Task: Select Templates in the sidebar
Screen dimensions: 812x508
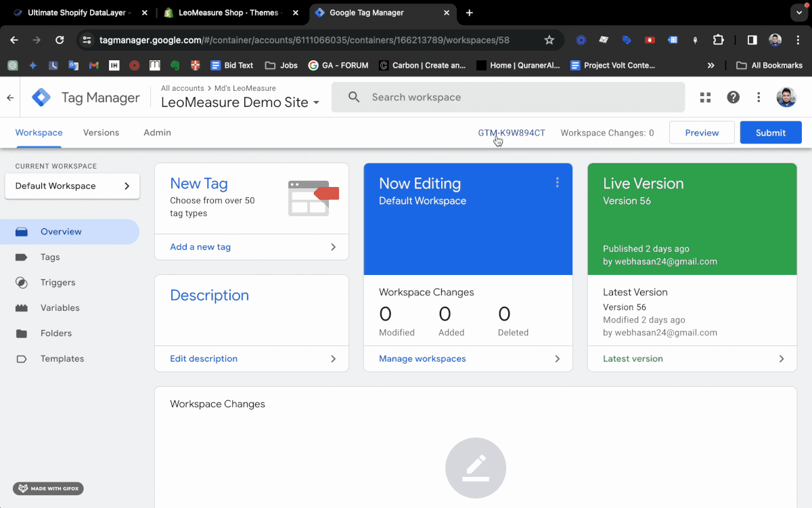Action: tap(63, 358)
